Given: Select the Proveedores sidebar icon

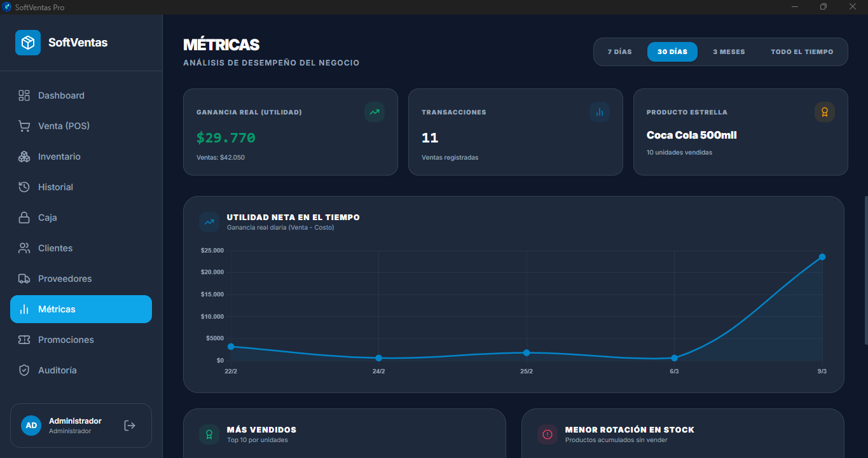Looking at the screenshot, I should click(x=24, y=278).
